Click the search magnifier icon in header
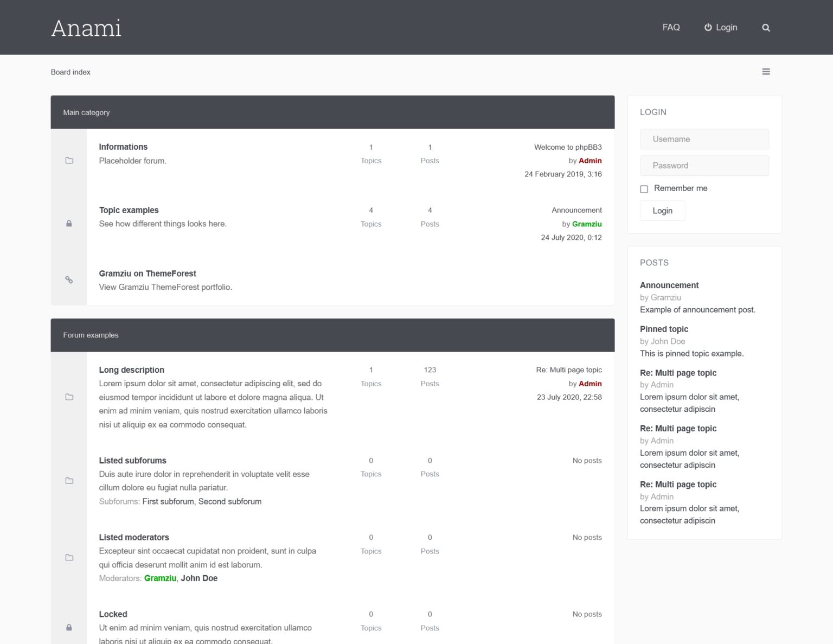The image size is (833, 644). click(766, 28)
